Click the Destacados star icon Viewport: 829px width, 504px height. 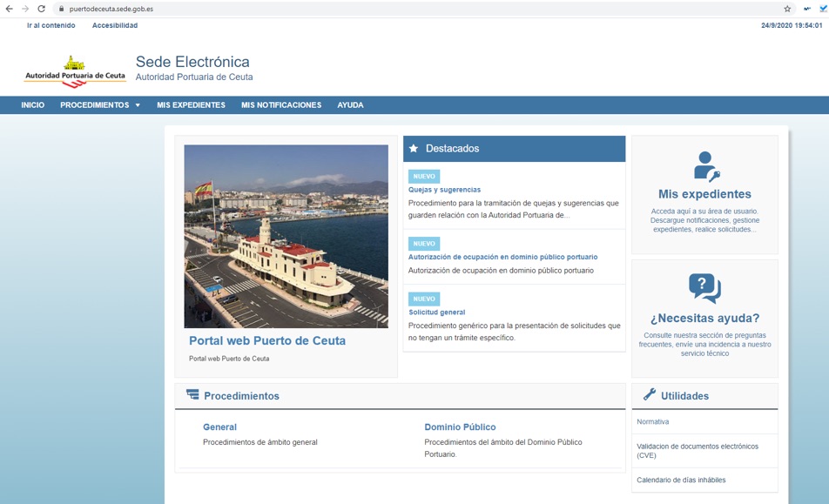coord(414,149)
